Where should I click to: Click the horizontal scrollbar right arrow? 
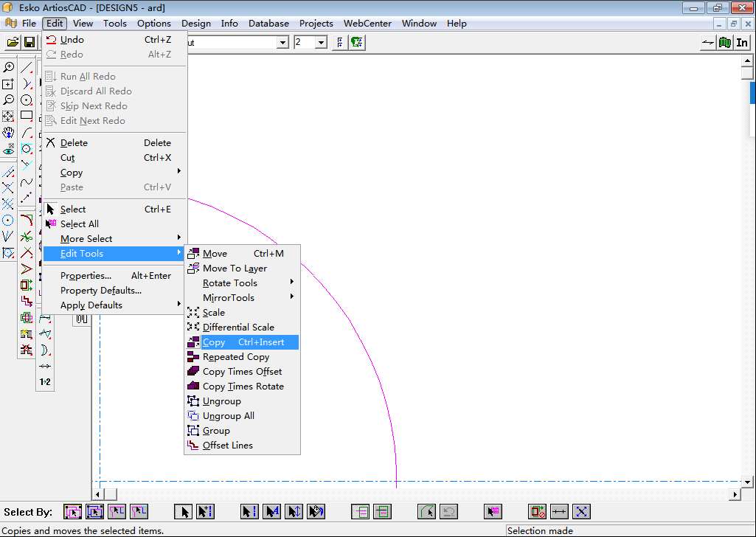tap(735, 494)
